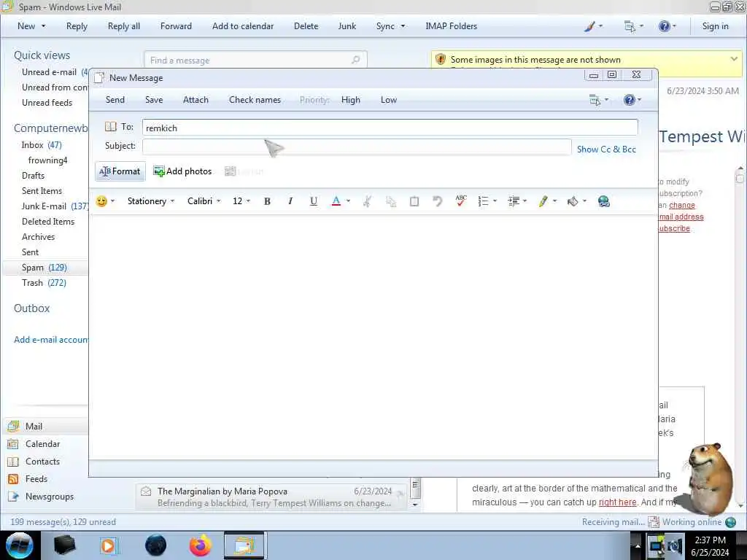Expand the font color dropdown arrow
Viewport: 747px width, 560px height.
[348, 201]
